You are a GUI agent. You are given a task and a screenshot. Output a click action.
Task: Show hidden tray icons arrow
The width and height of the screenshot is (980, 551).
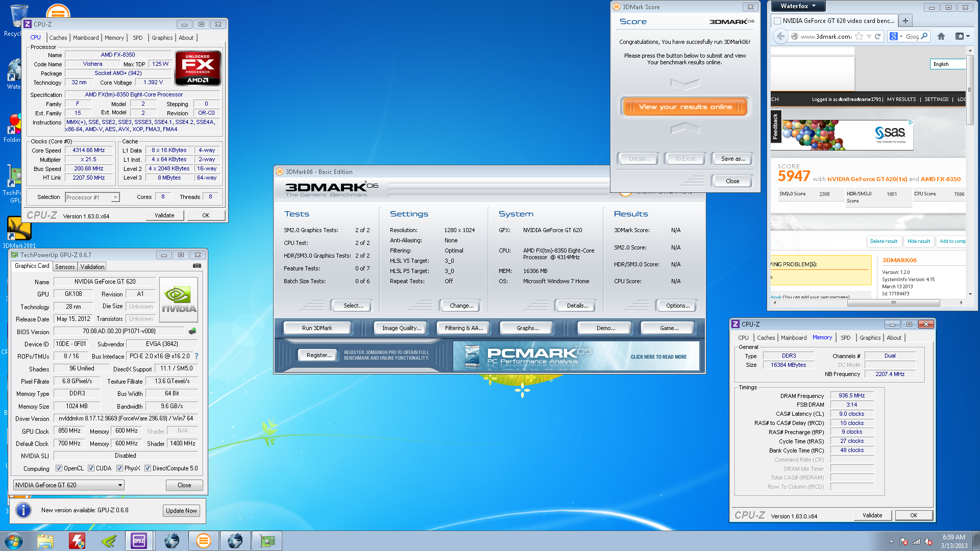coord(891,541)
